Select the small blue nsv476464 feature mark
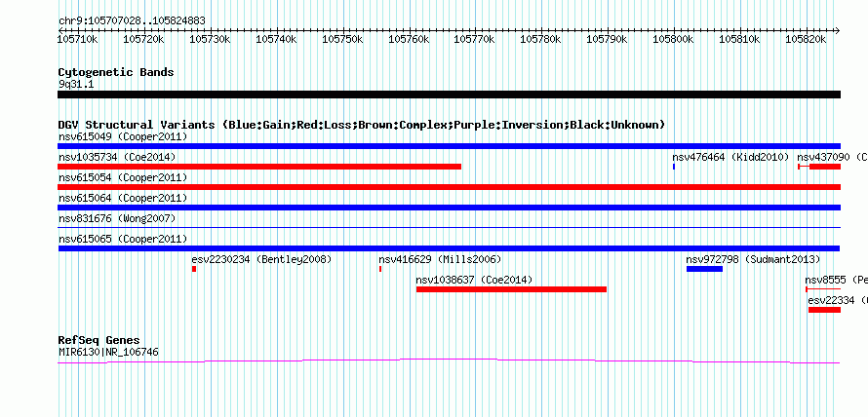This screenshot has width=868, height=417. click(x=674, y=167)
